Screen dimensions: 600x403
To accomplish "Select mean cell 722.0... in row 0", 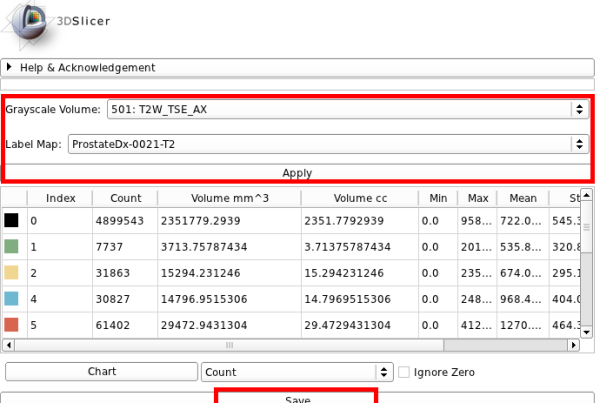I will click(523, 220).
